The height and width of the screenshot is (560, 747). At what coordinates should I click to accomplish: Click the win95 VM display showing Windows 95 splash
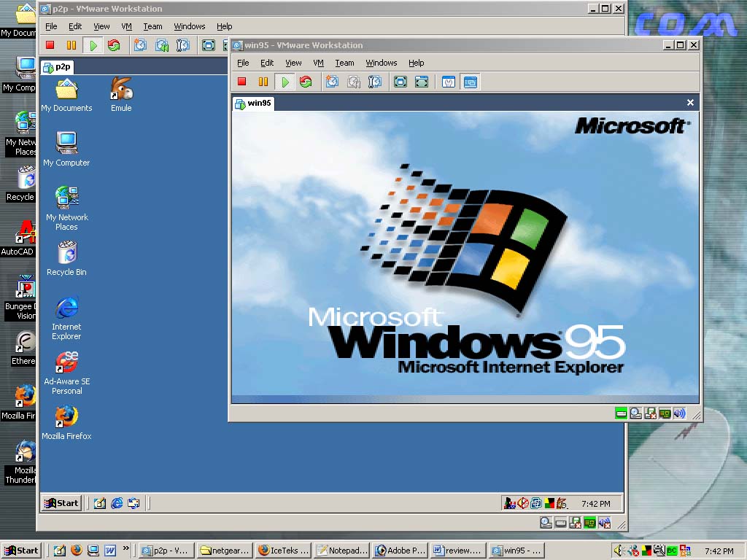pos(465,257)
